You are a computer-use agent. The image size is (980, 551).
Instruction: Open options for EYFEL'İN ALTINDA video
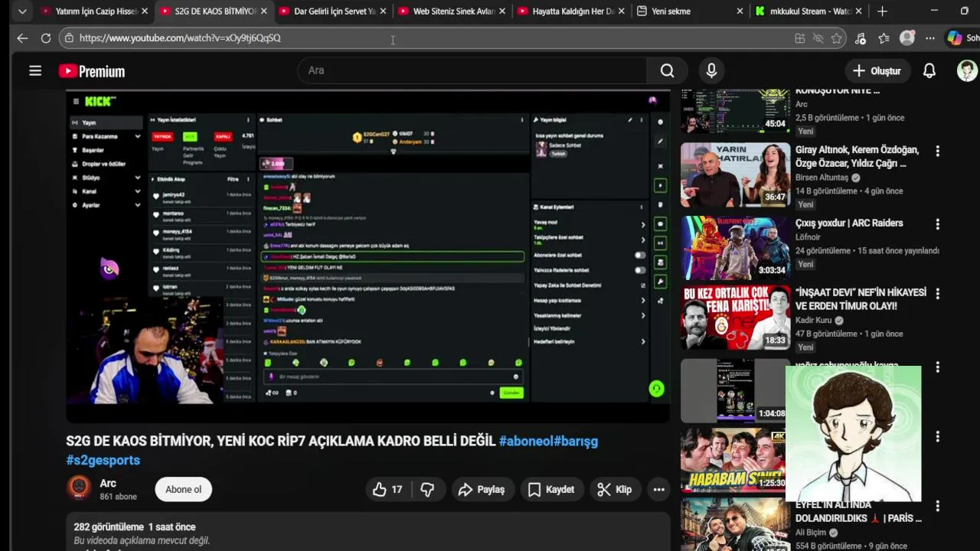[x=937, y=507]
